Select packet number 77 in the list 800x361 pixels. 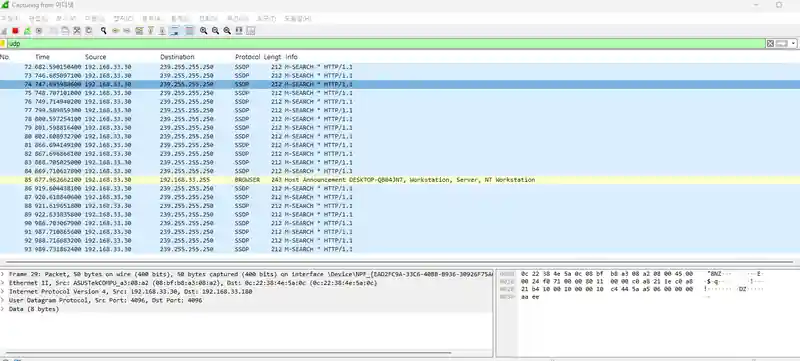[400, 110]
